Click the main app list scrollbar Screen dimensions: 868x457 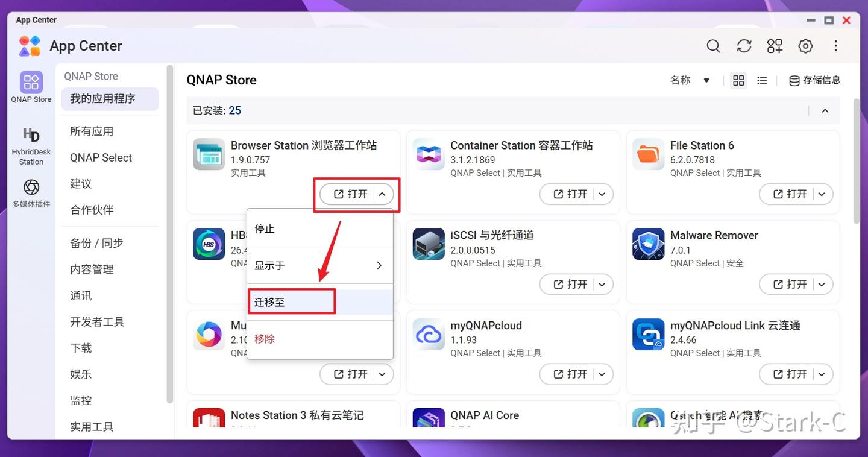coord(857,162)
